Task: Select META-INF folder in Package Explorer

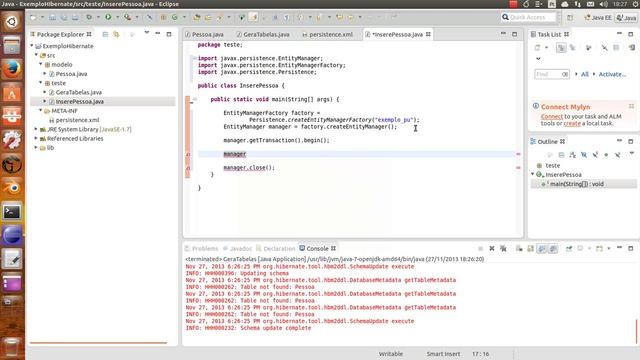Action: 64,111
